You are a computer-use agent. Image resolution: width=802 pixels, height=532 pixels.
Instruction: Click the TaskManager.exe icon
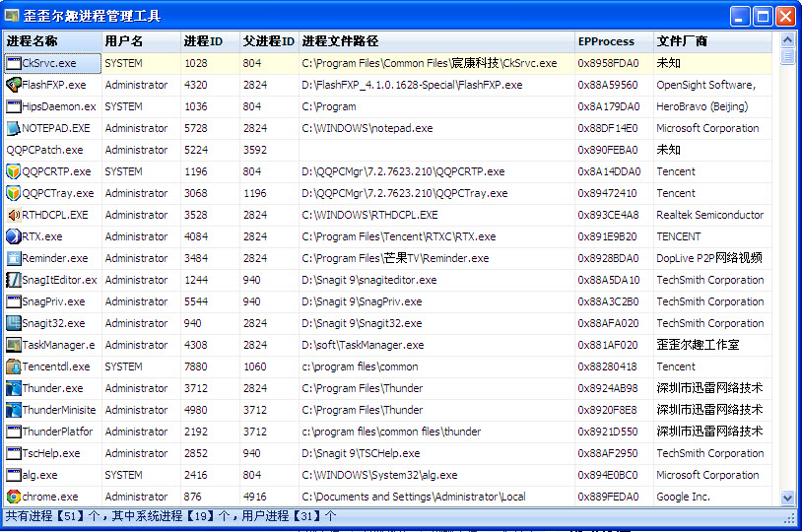pyautogui.click(x=13, y=345)
